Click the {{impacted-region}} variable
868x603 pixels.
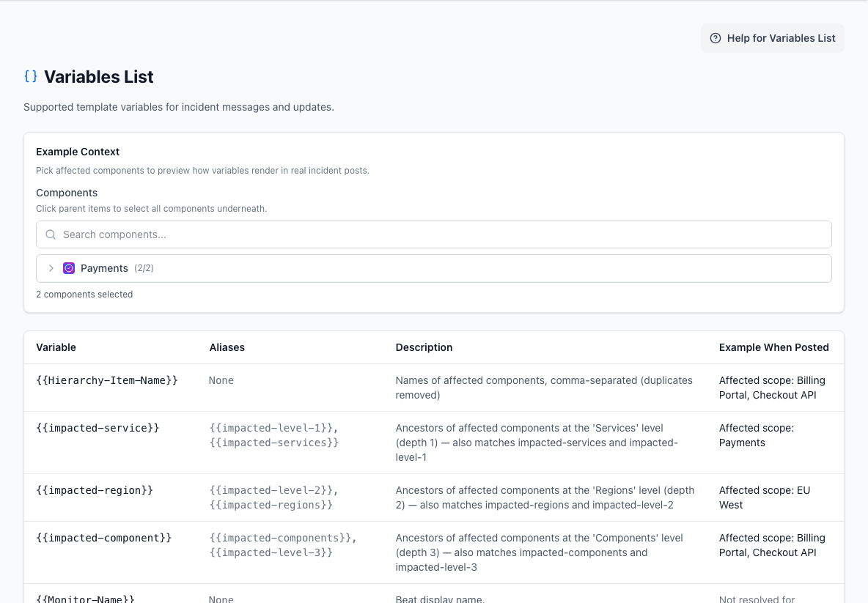[x=95, y=490]
